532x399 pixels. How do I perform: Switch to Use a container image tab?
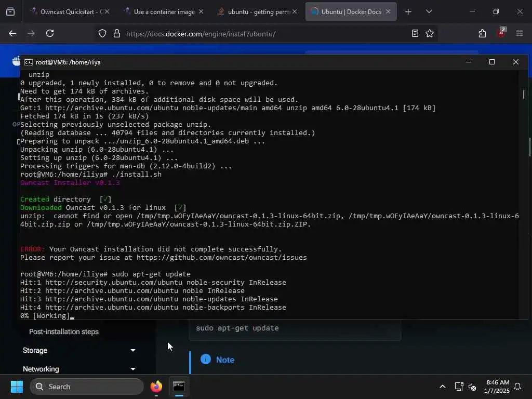pyautogui.click(x=164, y=11)
